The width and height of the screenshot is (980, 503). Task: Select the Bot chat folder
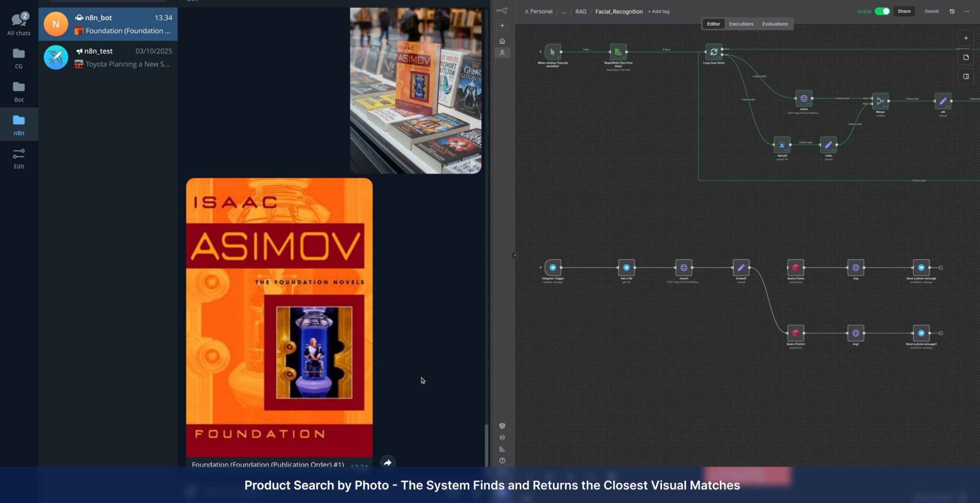point(19,92)
